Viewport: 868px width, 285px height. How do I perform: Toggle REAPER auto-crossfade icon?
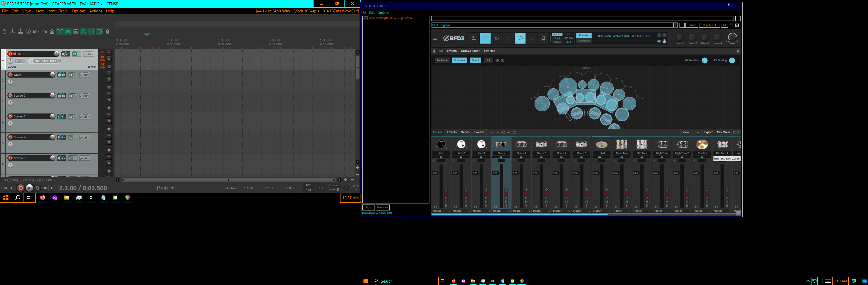(60, 32)
